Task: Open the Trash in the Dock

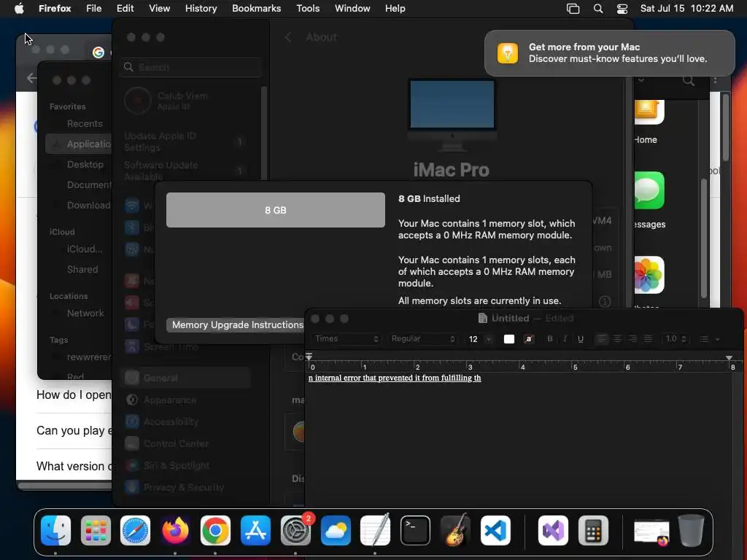Action: coord(692,530)
